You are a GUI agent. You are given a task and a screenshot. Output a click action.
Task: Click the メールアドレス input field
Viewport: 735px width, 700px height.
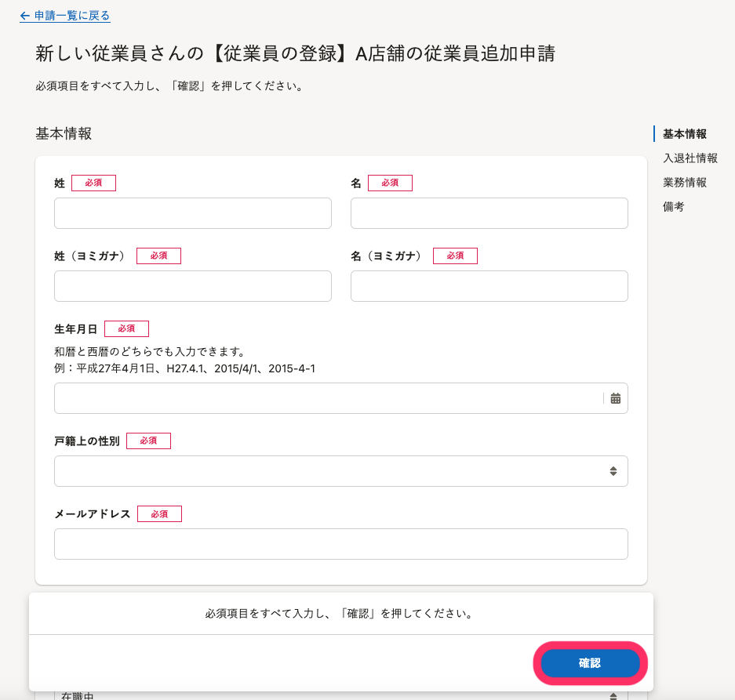[340, 544]
